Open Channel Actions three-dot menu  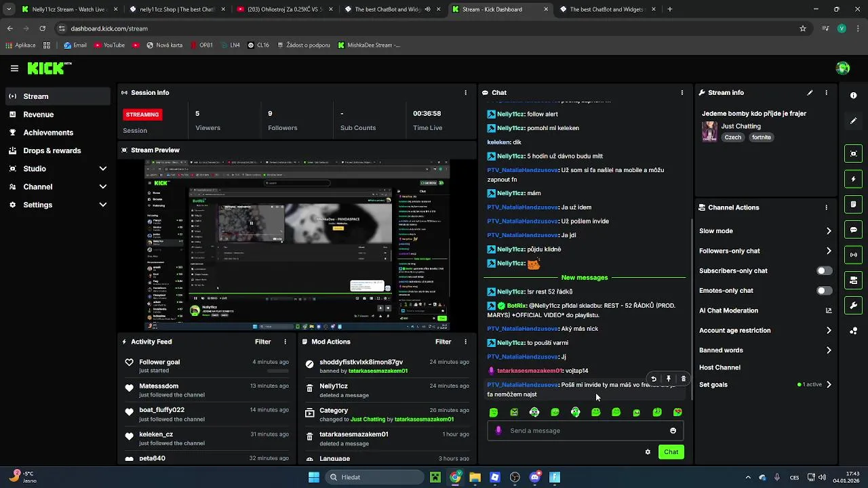(x=826, y=207)
